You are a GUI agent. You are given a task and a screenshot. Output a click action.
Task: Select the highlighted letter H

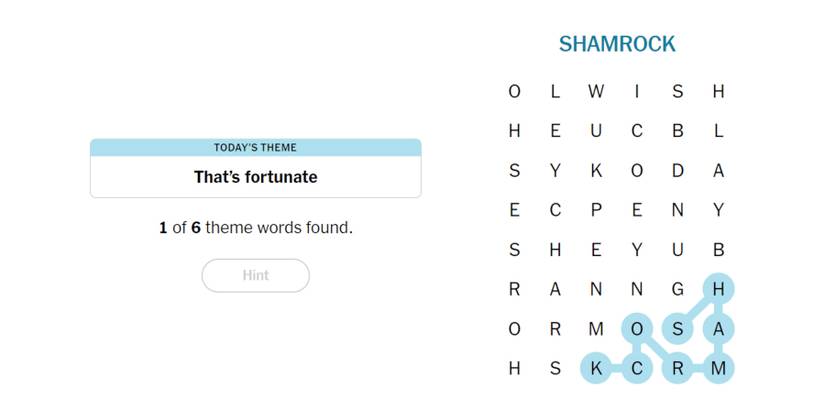(x=718, y=289)
